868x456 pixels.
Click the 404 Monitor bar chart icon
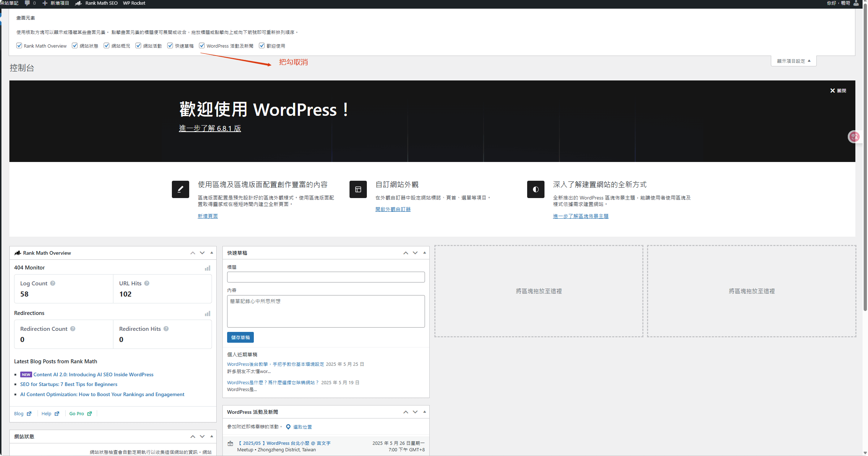point(208,268)
